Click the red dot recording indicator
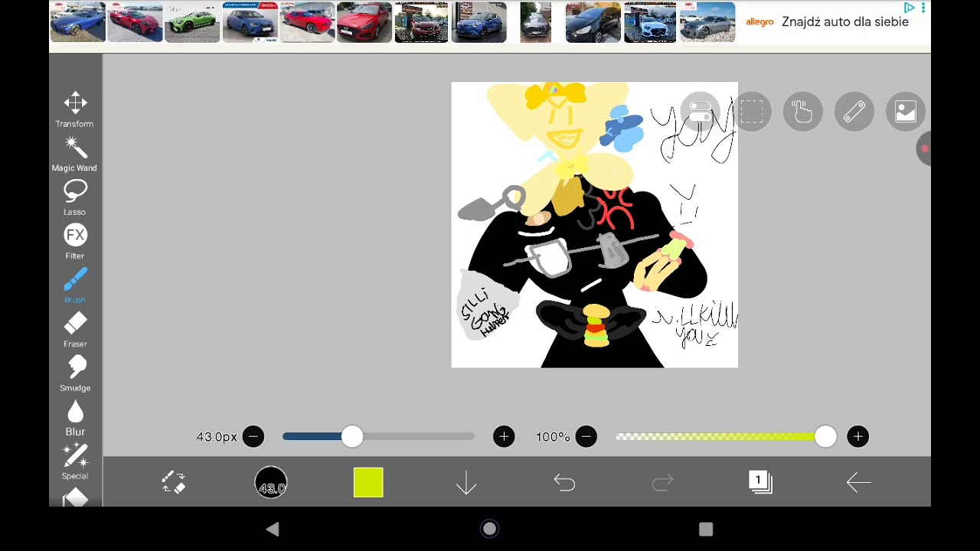This screenshot has width=980, height=551. pos(925,149)
